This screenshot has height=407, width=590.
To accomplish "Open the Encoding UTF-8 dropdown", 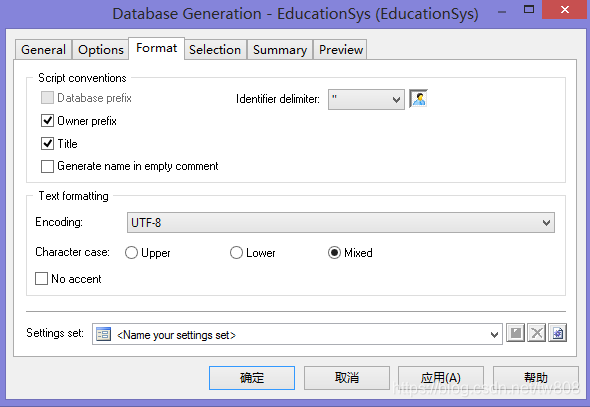I will point(341,223).
